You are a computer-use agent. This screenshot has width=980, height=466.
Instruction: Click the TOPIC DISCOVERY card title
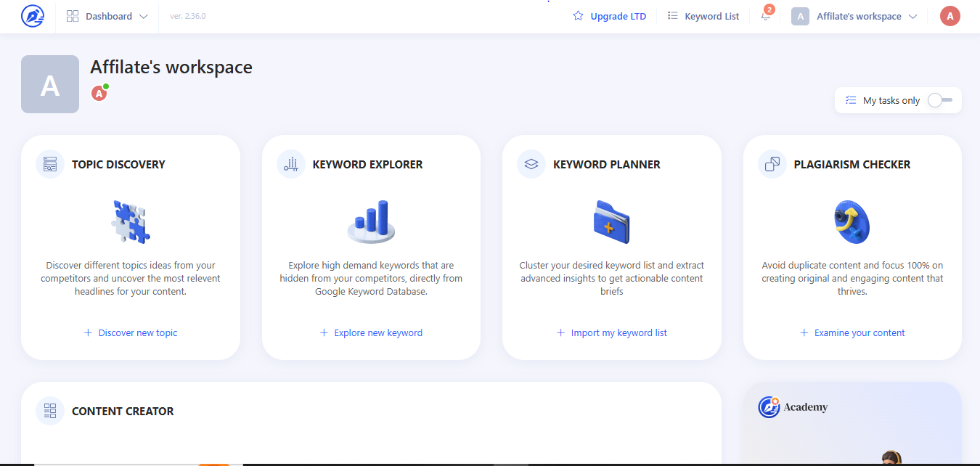[x=118, y=164]
